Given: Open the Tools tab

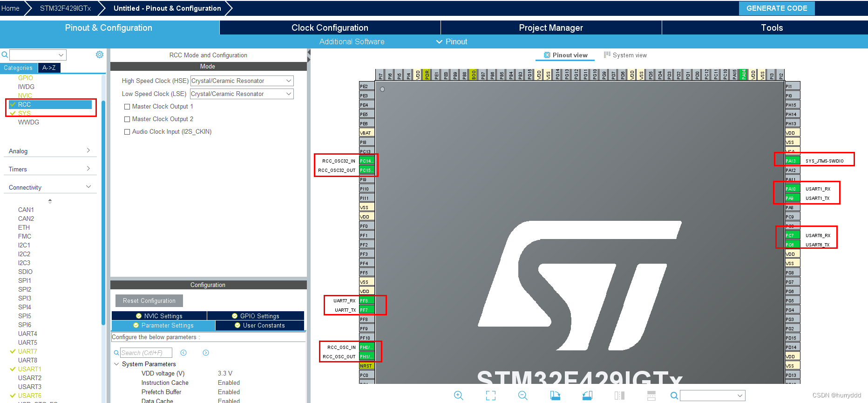Looking at the screenshot, I should pos(772,27).
